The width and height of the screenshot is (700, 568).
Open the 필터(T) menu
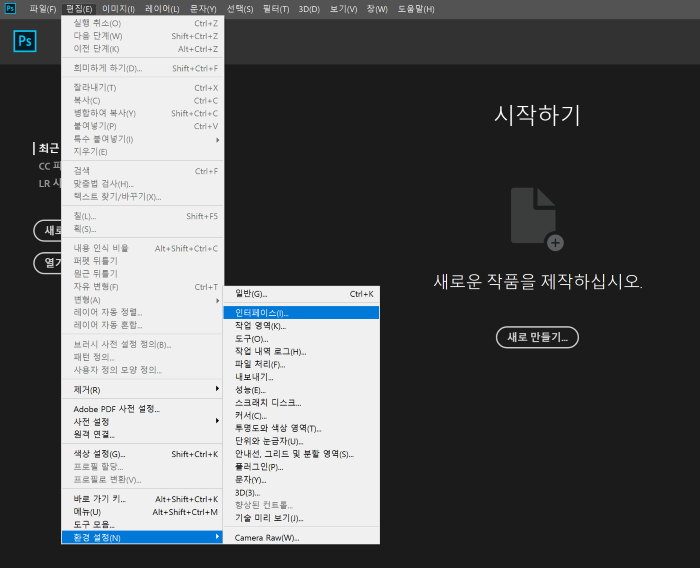(276, 9)
